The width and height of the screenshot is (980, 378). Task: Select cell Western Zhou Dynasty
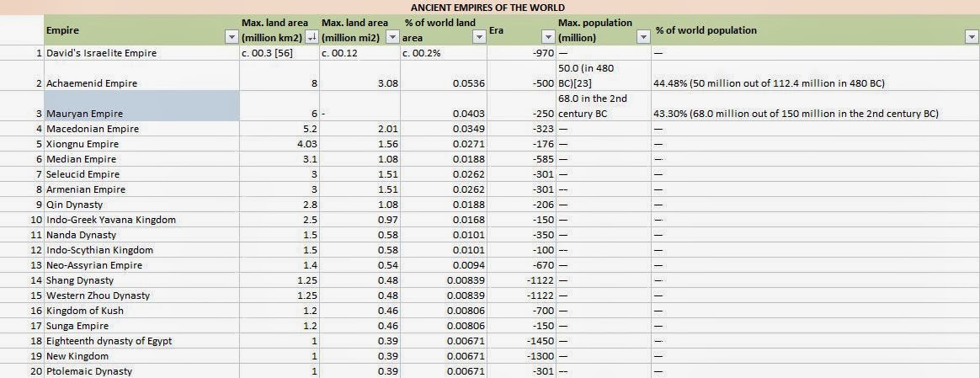click(x=141, y=295)
